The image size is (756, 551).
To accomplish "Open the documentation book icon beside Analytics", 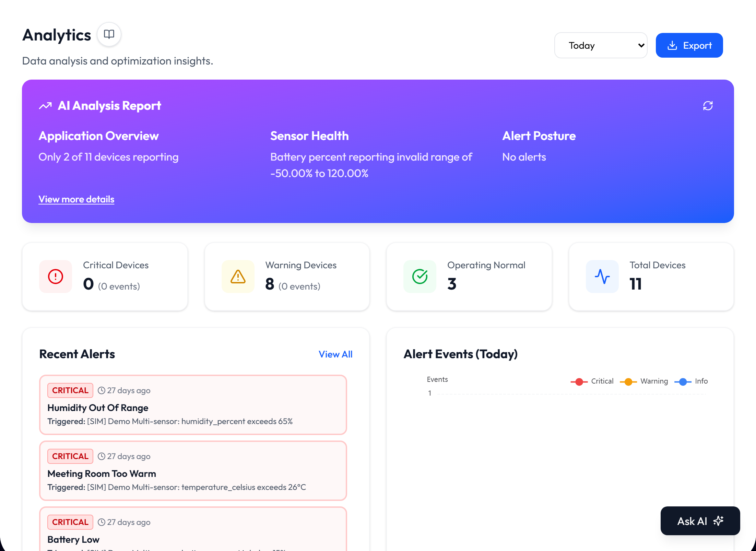I will 109,34.
